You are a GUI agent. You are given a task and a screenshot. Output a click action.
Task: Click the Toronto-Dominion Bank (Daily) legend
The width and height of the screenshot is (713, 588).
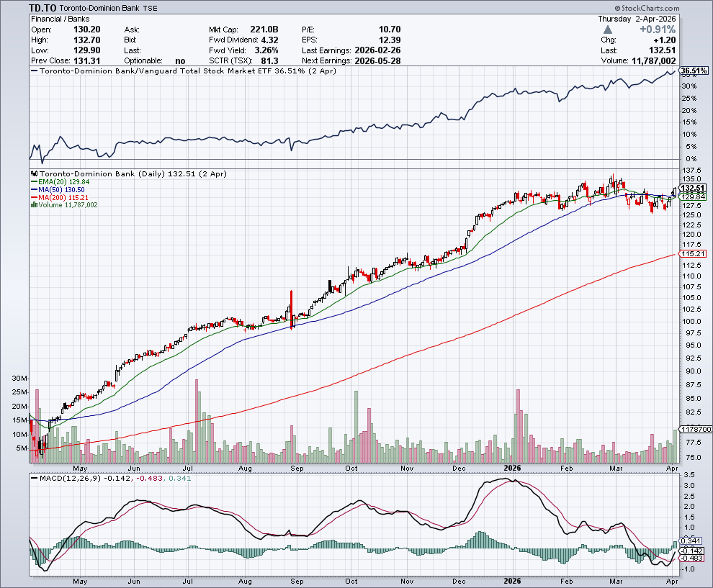point(133,174)
